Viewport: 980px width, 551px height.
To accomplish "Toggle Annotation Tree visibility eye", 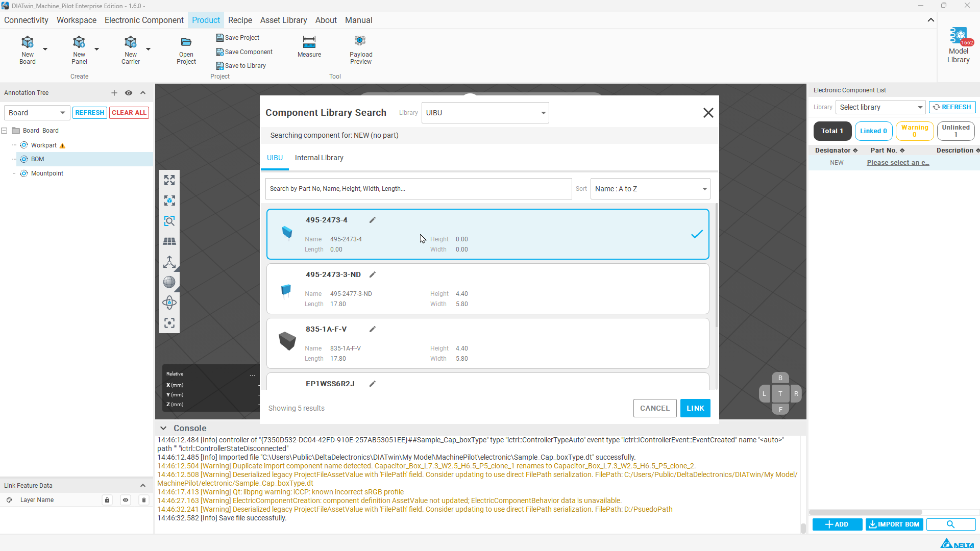I will pyautogui.click(x=129, y=93).
